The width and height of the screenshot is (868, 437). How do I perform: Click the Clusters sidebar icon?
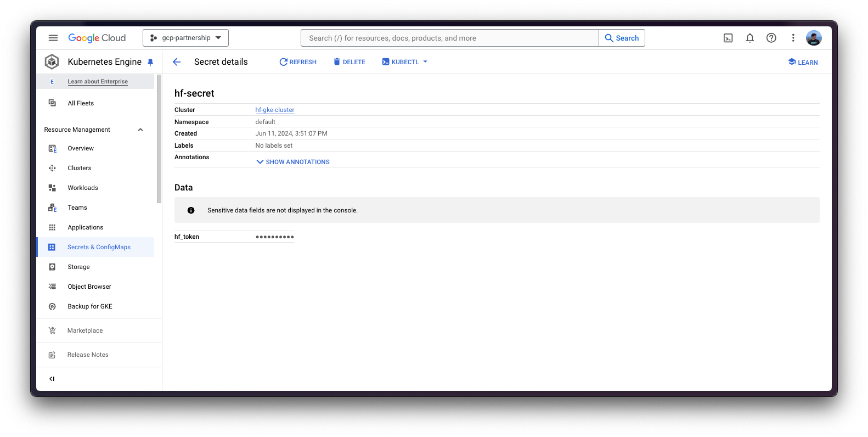tap(52, 168)
